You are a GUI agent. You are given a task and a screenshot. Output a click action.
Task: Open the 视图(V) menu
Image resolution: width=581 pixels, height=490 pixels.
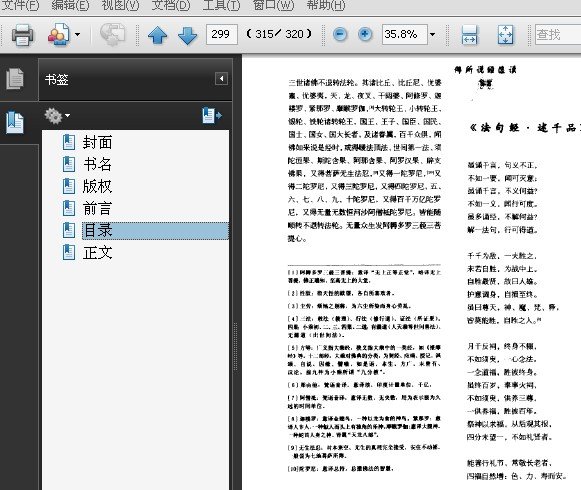coord(120,5)
